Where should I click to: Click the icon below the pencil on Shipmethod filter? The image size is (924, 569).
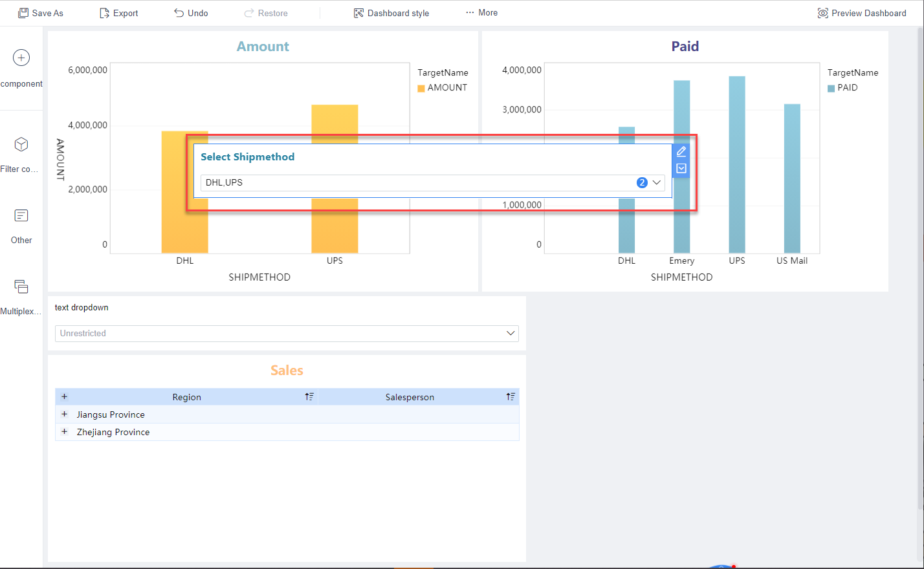click(x=681, y=169)
